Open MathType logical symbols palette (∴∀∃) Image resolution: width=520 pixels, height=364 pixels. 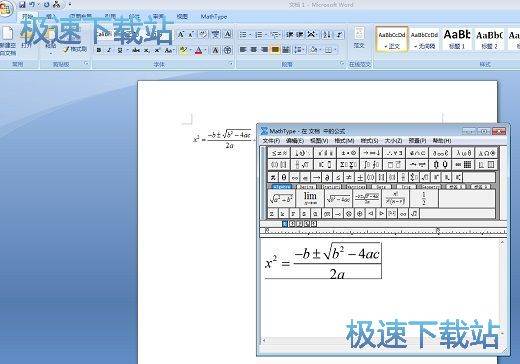click(x=394, y=153)
